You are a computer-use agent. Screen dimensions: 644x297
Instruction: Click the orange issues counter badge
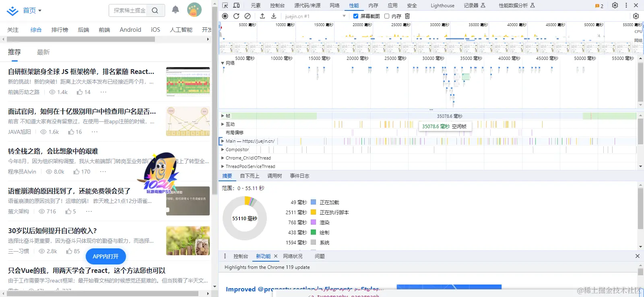point(599,6)
